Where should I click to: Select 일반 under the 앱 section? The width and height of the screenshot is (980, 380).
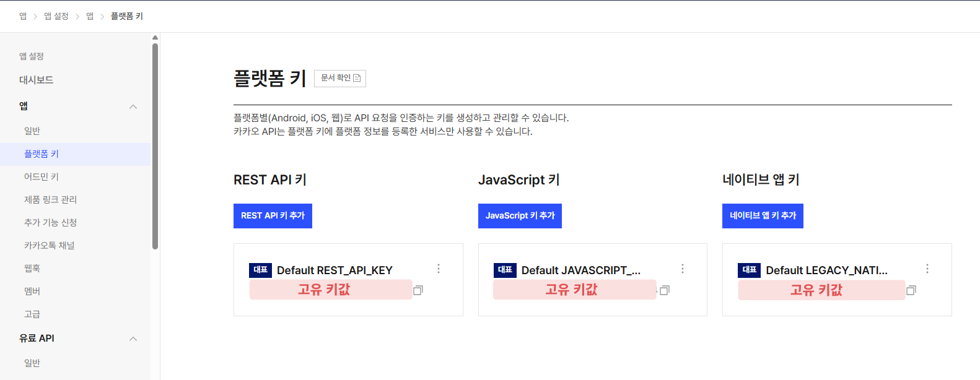(32, 131)
